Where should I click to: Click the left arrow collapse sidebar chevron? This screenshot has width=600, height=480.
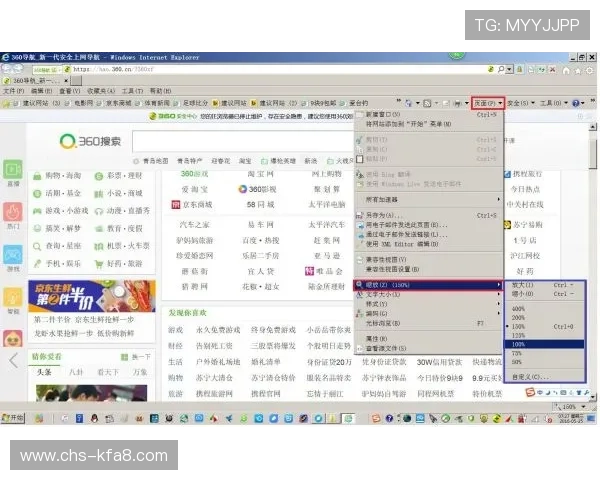13,360
